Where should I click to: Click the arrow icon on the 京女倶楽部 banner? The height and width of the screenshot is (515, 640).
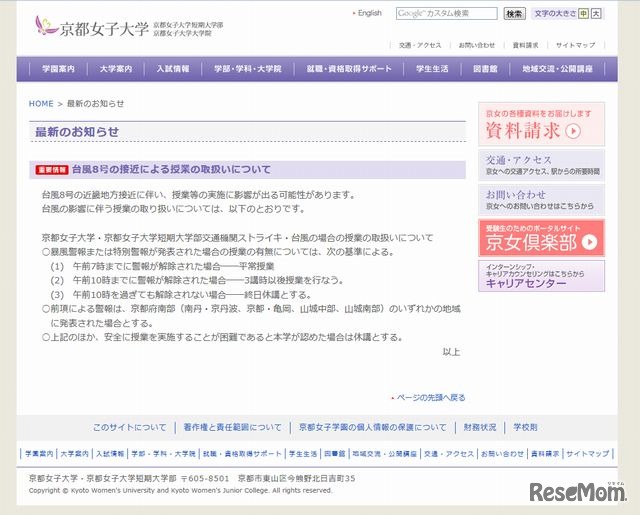(x=589, y=242)
